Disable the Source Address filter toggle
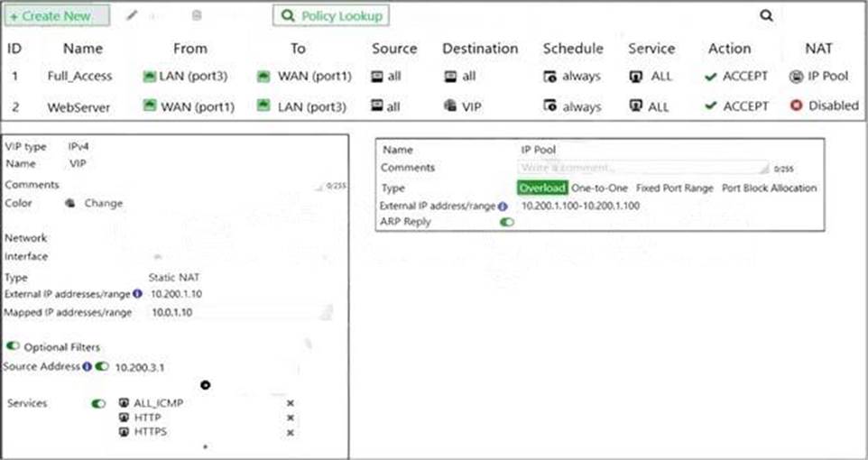868x460 pixels. pos(103,367)
